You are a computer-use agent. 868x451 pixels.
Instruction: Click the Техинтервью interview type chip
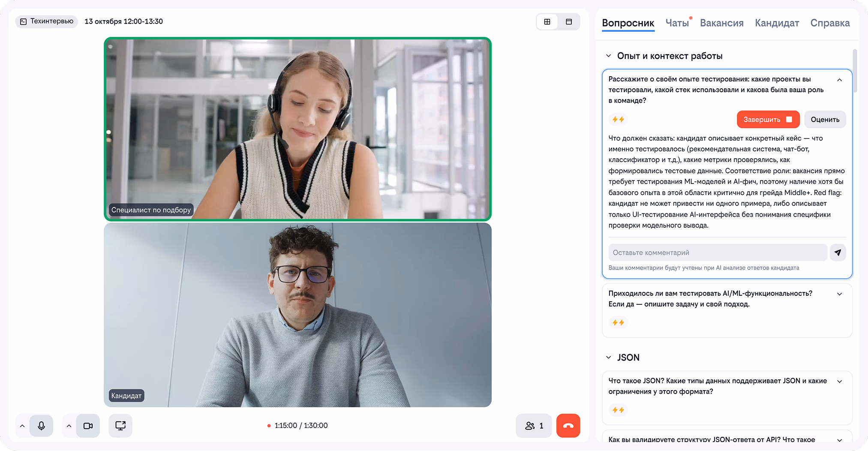coord(47,21)
